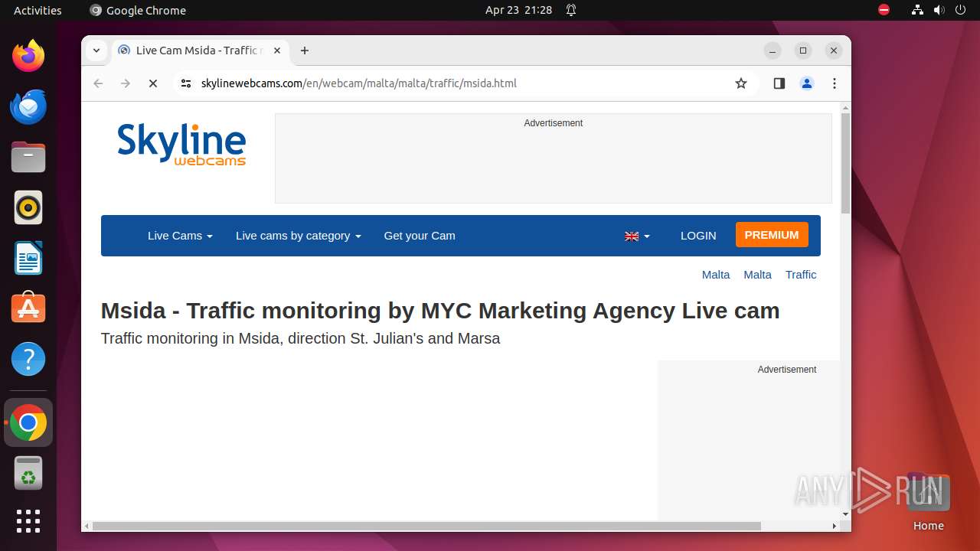This screenshot has width=980, height=551.
Task: Open language flag dropdown
Action: (x=637, y=236)
